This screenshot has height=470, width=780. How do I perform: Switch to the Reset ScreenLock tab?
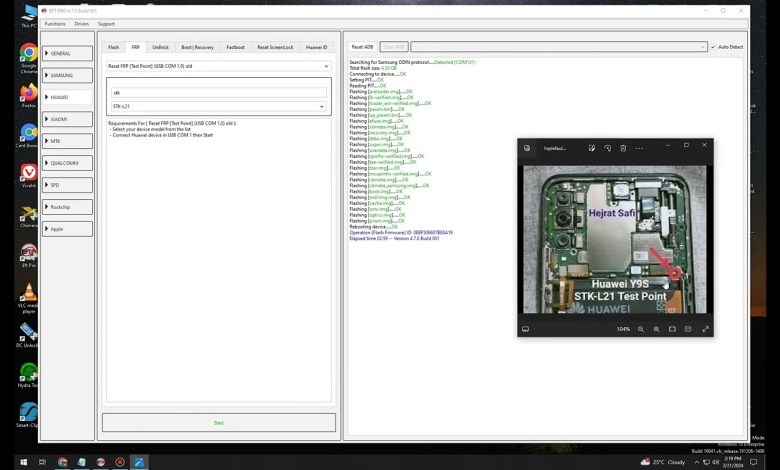coord(275,47)
